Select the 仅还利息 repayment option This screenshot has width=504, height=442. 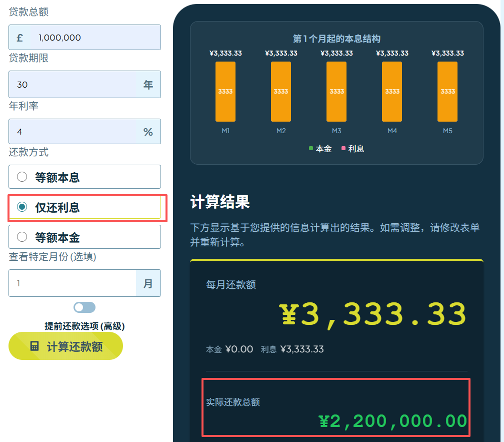click(x=21, y=206)
